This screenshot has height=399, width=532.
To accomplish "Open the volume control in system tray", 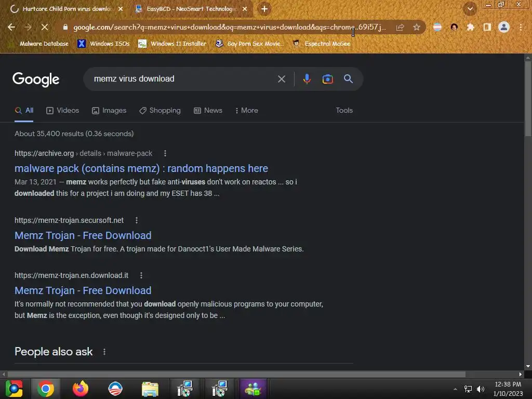I will pos(481,389).
